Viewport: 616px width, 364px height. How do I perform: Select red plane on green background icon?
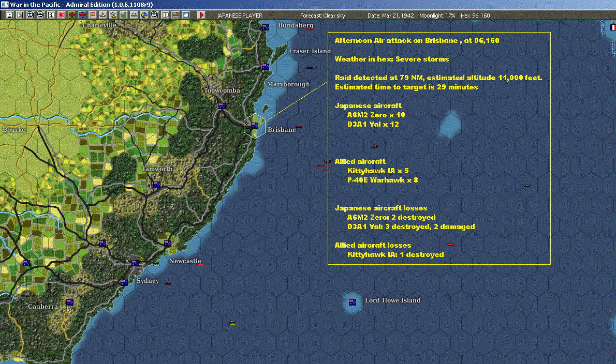click(x=72, y=15)
